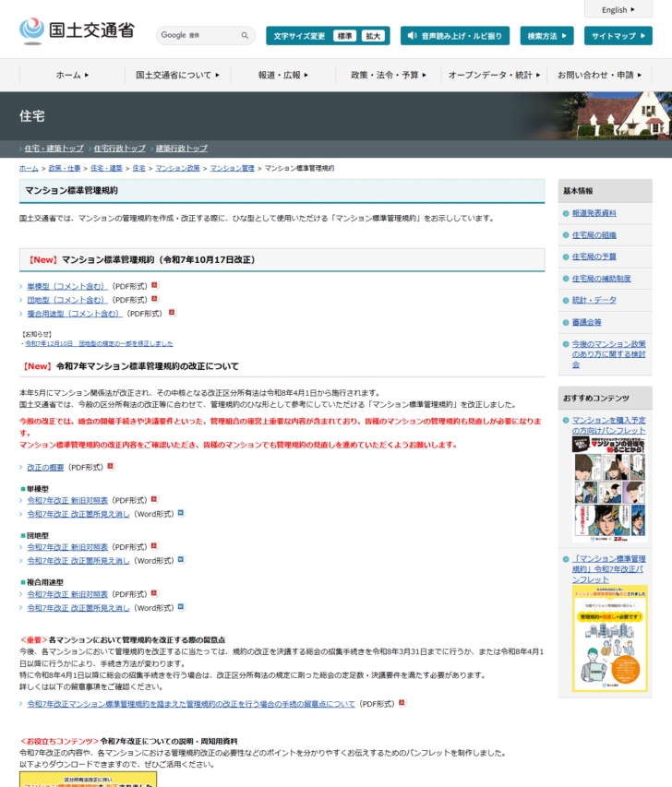Set text size to 拡大

click(373, 36)
